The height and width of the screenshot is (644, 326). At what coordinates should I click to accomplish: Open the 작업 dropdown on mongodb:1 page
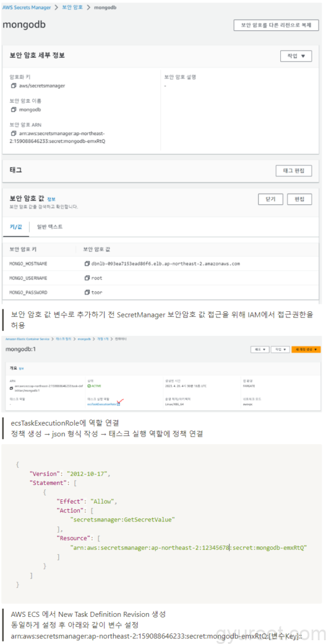tap(281, 350)
